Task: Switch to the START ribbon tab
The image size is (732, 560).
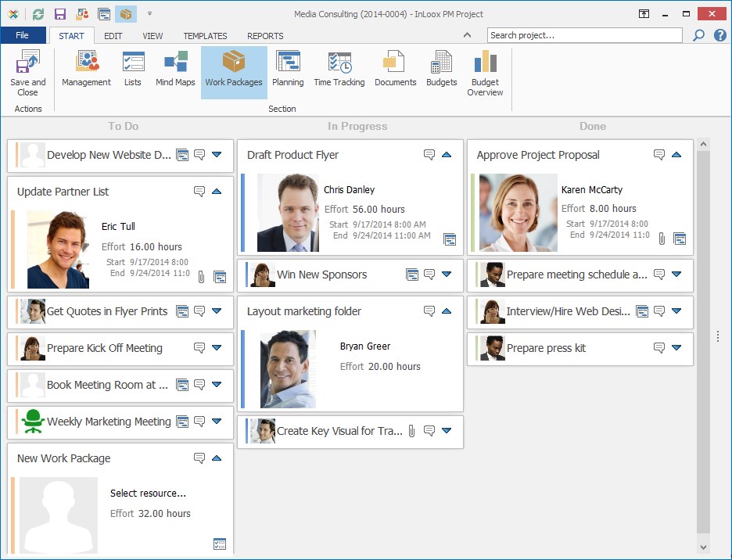Action: coord(71,36)
